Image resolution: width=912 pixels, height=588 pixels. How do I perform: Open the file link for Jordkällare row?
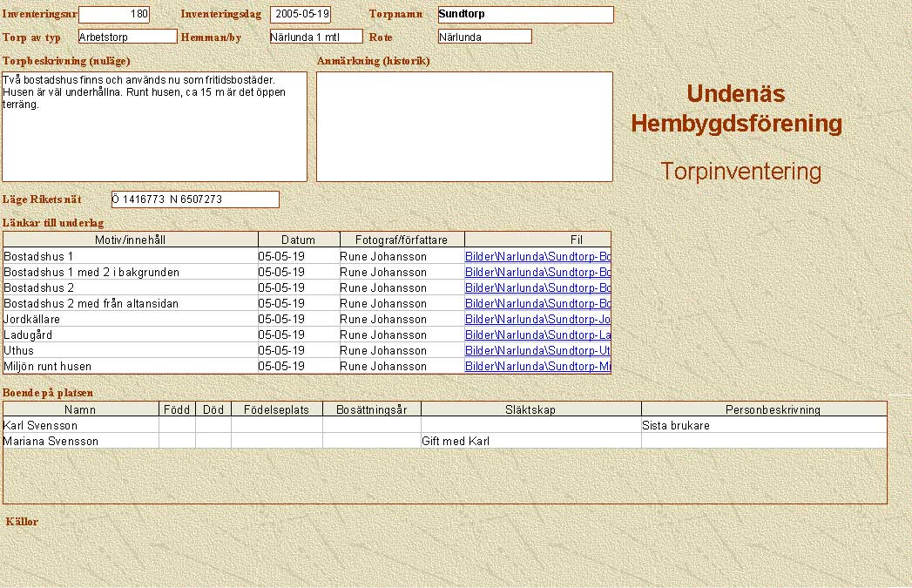537,320
